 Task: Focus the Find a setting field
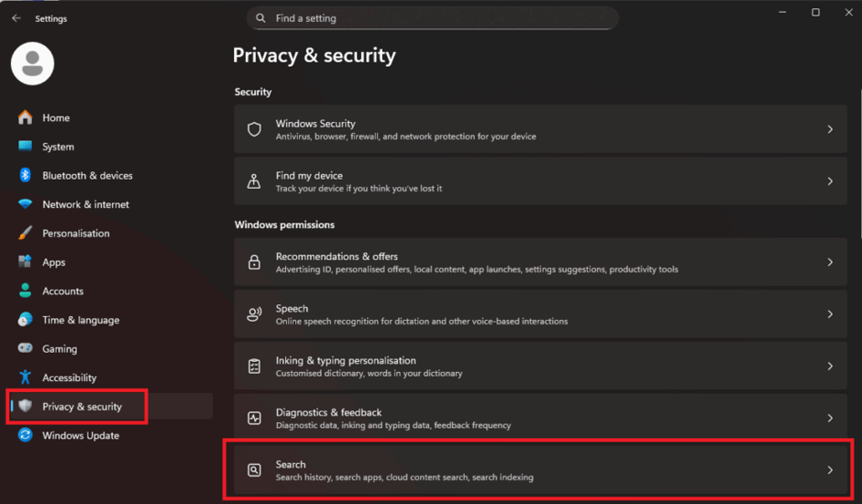point(433,18)
